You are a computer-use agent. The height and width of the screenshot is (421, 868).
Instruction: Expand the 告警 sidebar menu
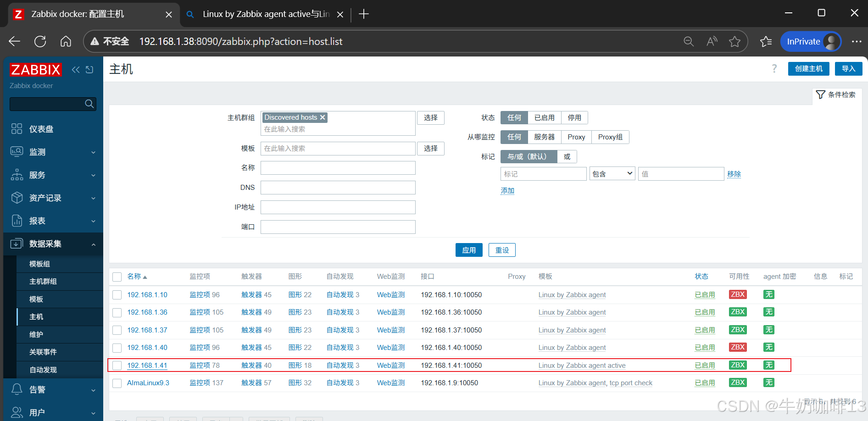tap(53, 389)
